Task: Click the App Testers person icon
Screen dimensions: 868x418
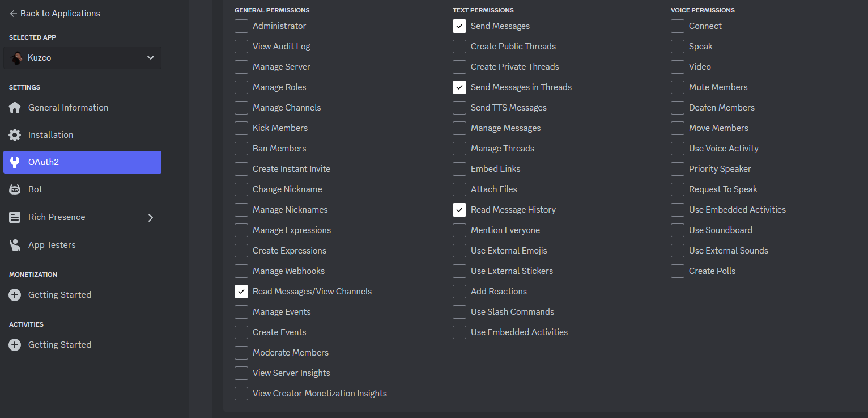Action: [15, 245]
